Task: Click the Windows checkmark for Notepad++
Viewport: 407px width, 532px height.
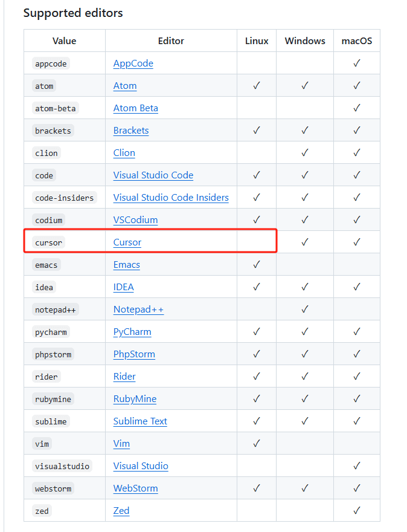Action: point(305,310)
